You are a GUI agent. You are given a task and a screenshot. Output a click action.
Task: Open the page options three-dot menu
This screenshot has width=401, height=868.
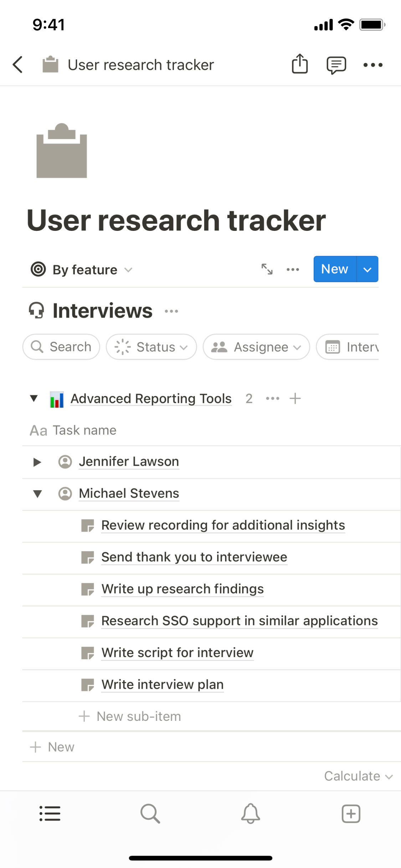pos(372,65)
